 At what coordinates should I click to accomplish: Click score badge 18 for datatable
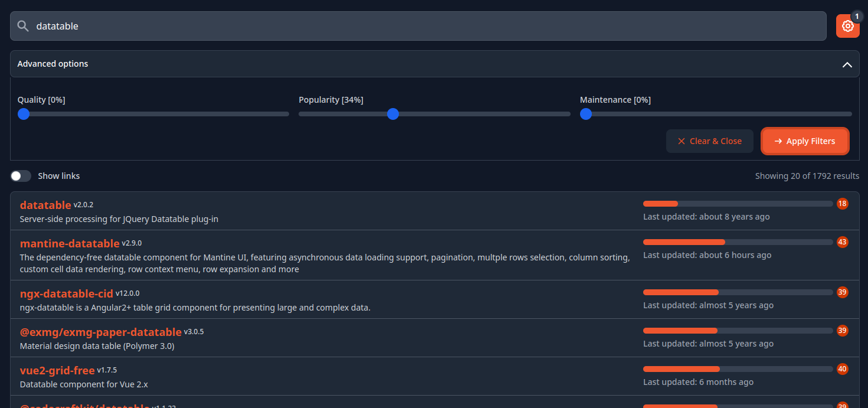[x=842, y=204]
